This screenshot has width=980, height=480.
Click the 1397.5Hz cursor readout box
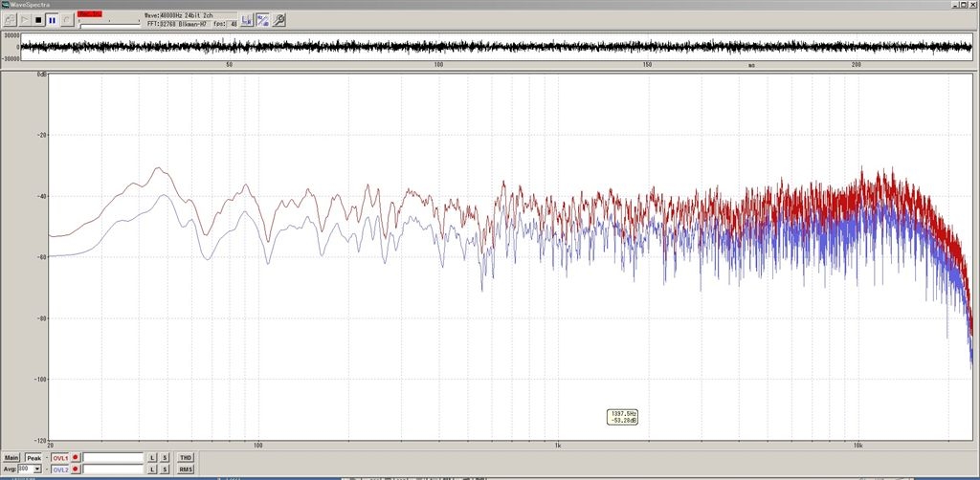[622, 417]
